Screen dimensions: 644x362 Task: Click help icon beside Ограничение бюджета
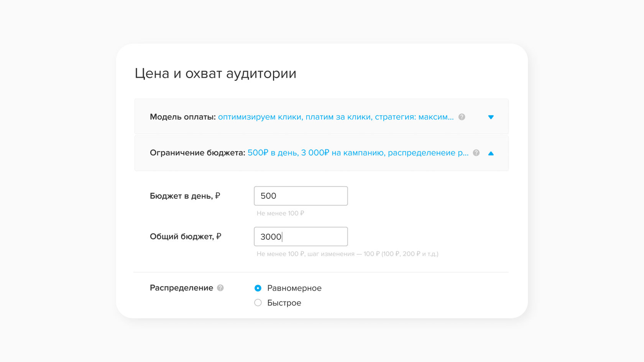476,153
